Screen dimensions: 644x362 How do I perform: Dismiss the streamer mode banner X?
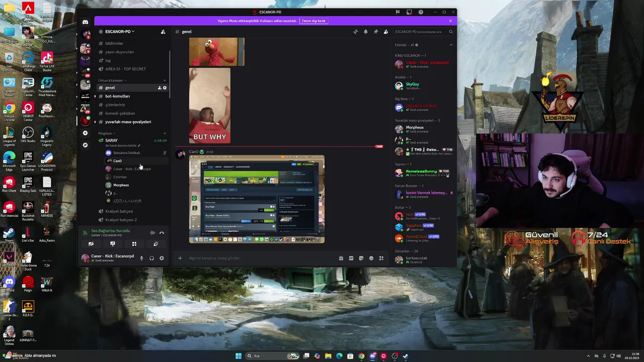[450, 21]
